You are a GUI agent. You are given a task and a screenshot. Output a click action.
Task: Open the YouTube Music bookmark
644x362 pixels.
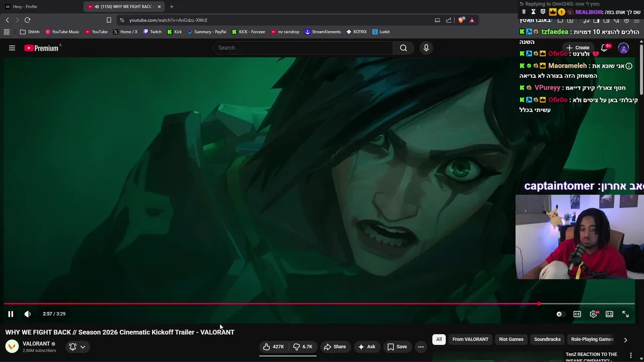click(x=62, y=32)
